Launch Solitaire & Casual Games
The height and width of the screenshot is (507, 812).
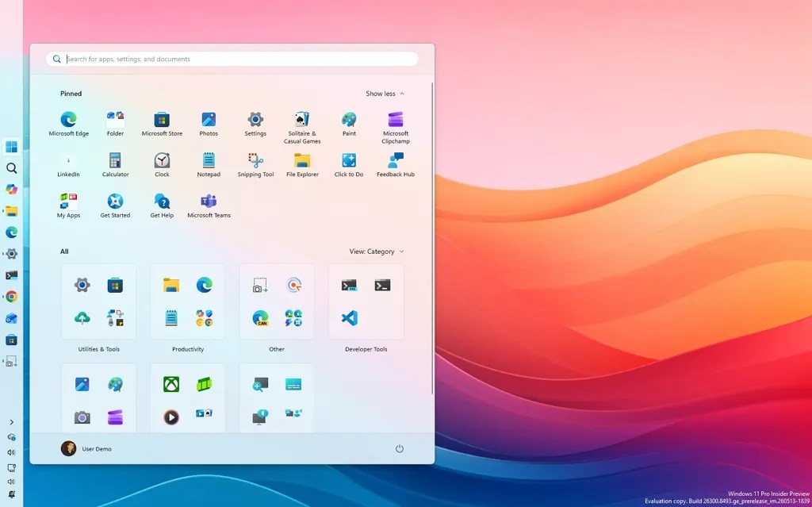302,128
